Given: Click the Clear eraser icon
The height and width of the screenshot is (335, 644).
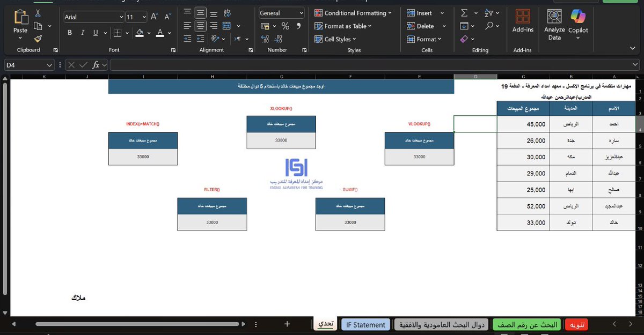Looking at the screenshot, I should [x=464, y=39].
